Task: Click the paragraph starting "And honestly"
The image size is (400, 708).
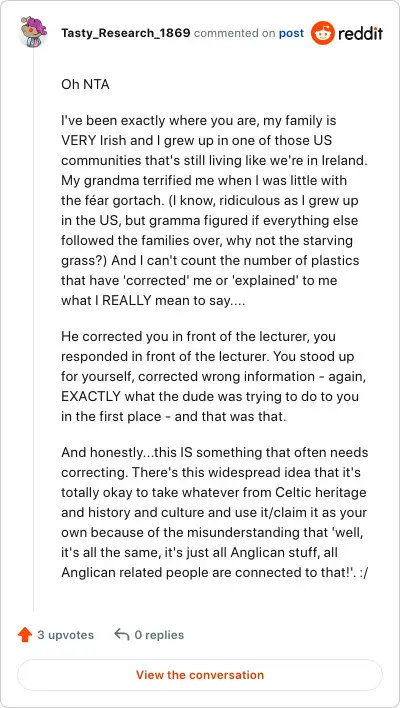Action: point(215,512)
